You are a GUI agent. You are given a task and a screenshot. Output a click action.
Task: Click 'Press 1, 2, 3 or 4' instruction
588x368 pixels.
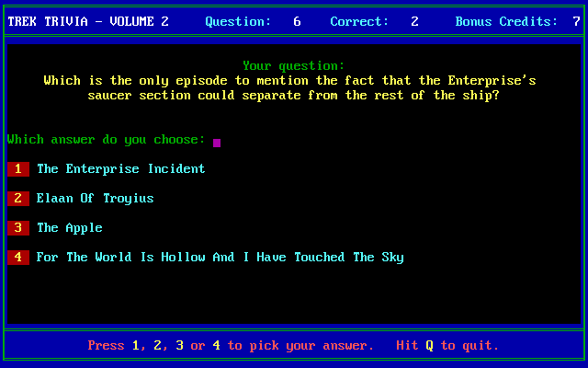(x=153, y=346)
